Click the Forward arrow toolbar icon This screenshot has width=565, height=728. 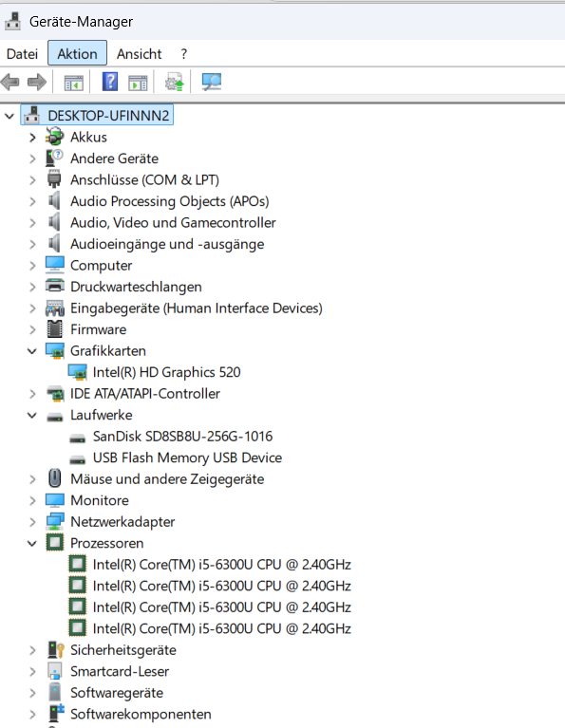37,83
